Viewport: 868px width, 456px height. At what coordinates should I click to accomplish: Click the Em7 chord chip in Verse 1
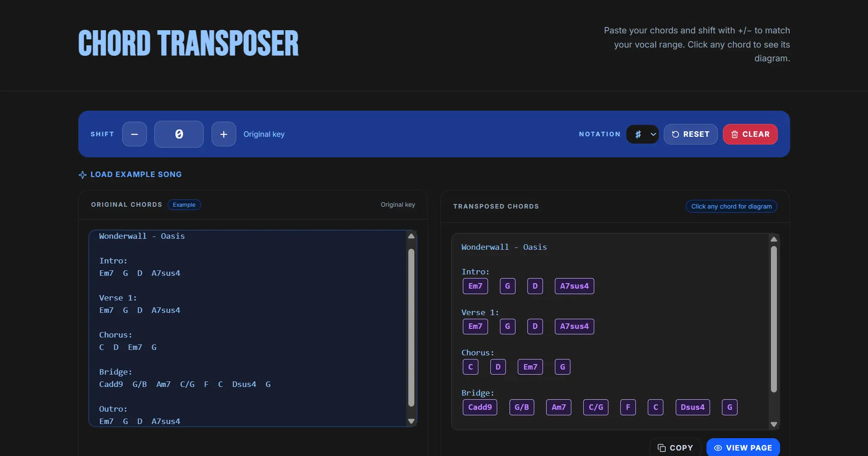tap(475, 327)
